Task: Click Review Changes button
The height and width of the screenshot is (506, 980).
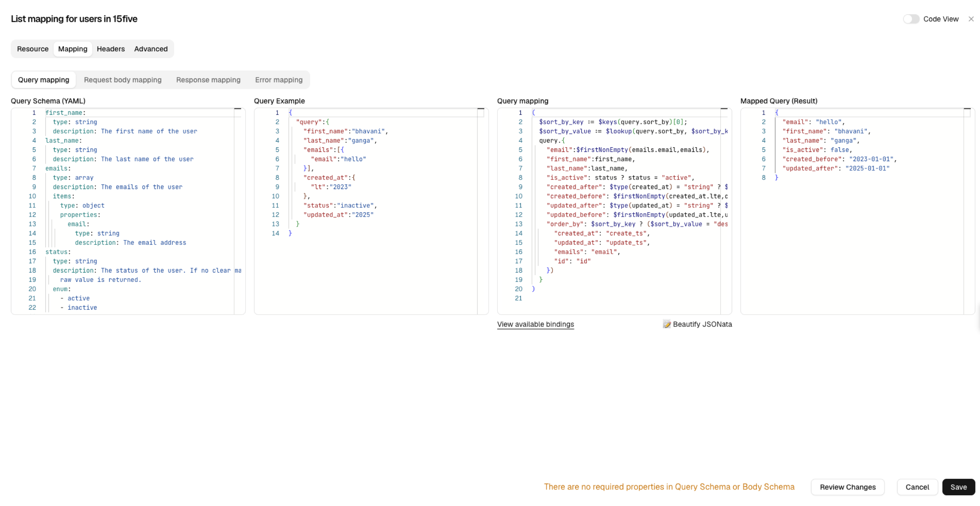Action: [x=848, y=487]
